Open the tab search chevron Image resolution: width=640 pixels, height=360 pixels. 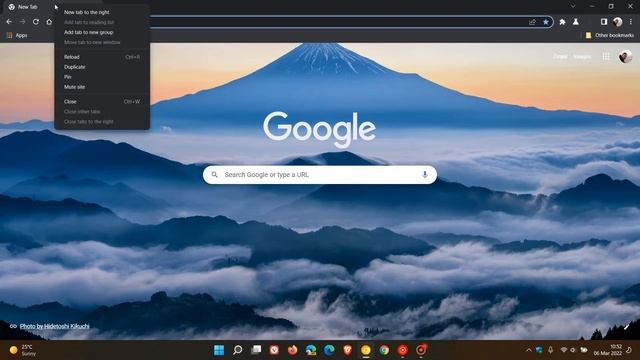[x=573, y=6]
